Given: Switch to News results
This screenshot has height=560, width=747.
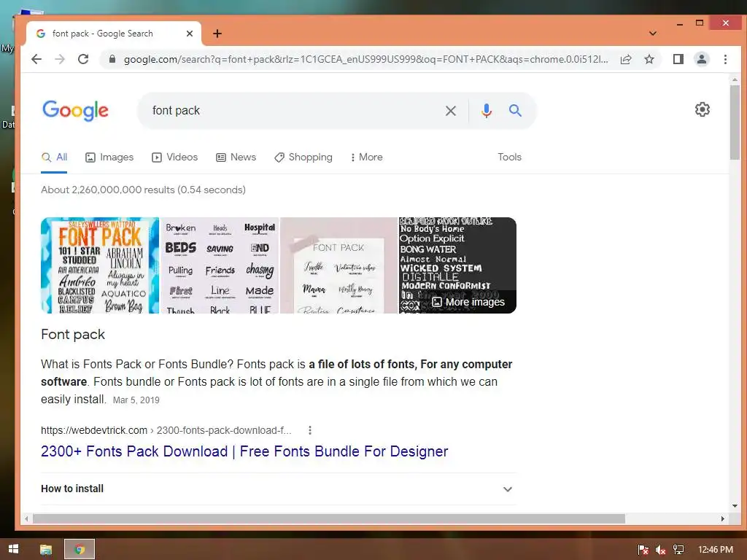Looking at the screenshot, I should (x=236, y=157).
